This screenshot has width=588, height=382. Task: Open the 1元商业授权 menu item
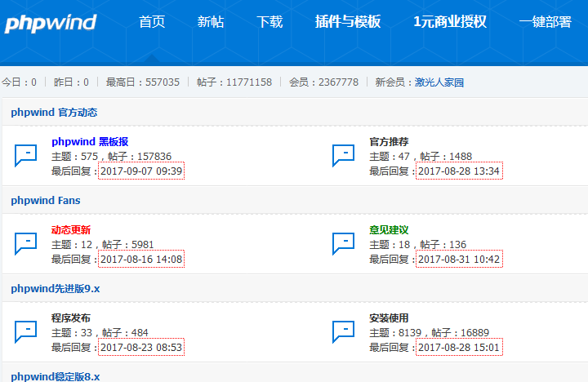pos(450,22)
